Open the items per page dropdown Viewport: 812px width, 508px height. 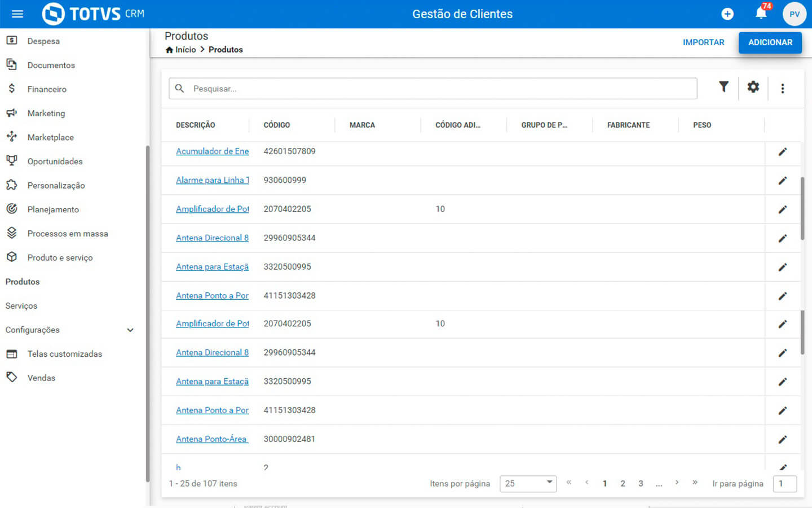(x=528, y=484)
